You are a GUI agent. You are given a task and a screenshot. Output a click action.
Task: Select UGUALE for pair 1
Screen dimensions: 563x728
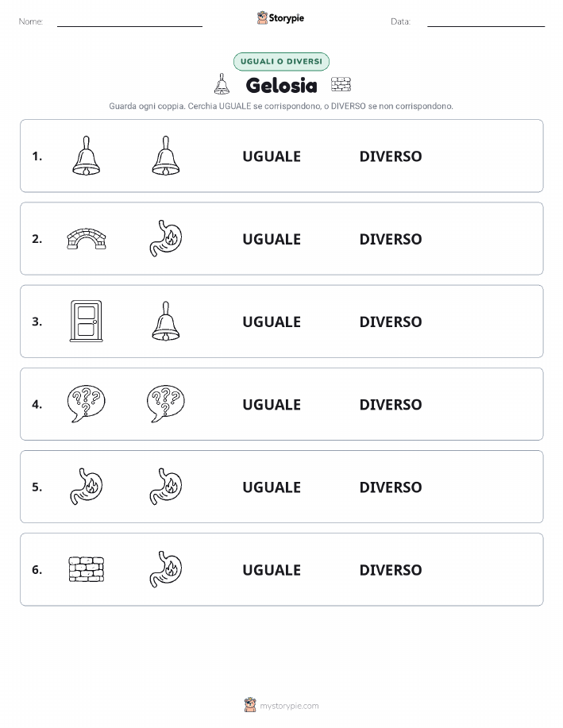[x=272, y=156]
